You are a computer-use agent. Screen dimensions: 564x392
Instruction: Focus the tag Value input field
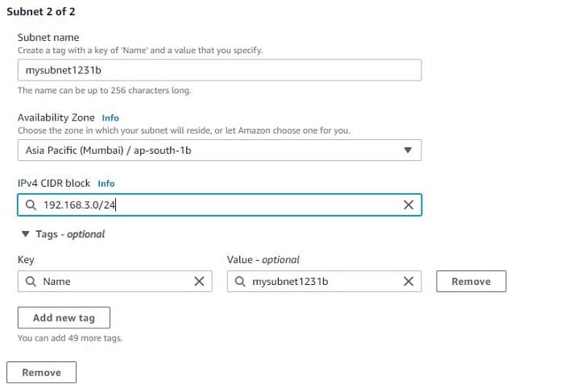point(324,282)
